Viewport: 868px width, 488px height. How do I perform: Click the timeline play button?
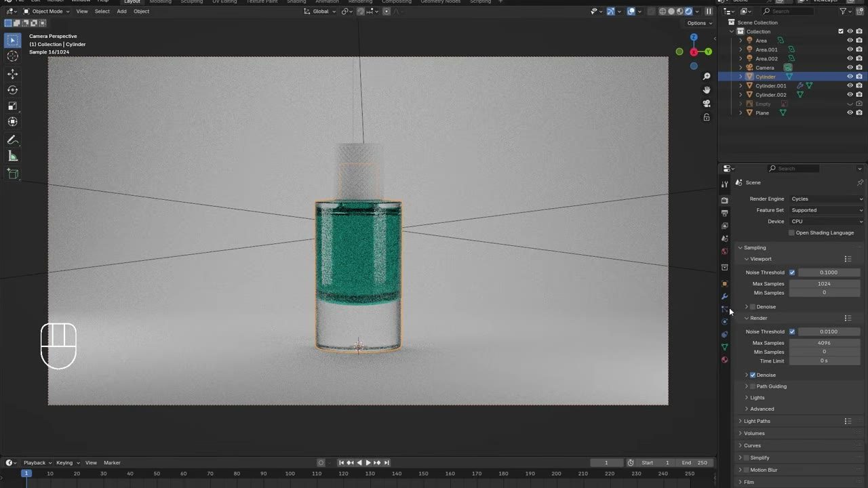[x=368, y=463]
